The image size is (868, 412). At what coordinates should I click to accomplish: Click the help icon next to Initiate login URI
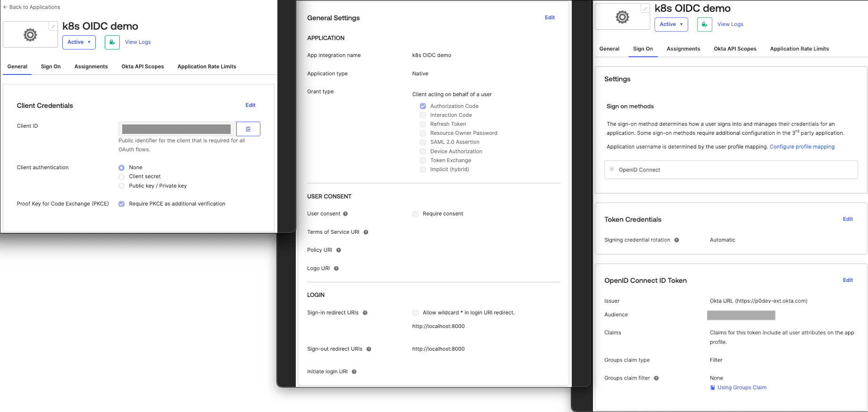pos(354,372)
